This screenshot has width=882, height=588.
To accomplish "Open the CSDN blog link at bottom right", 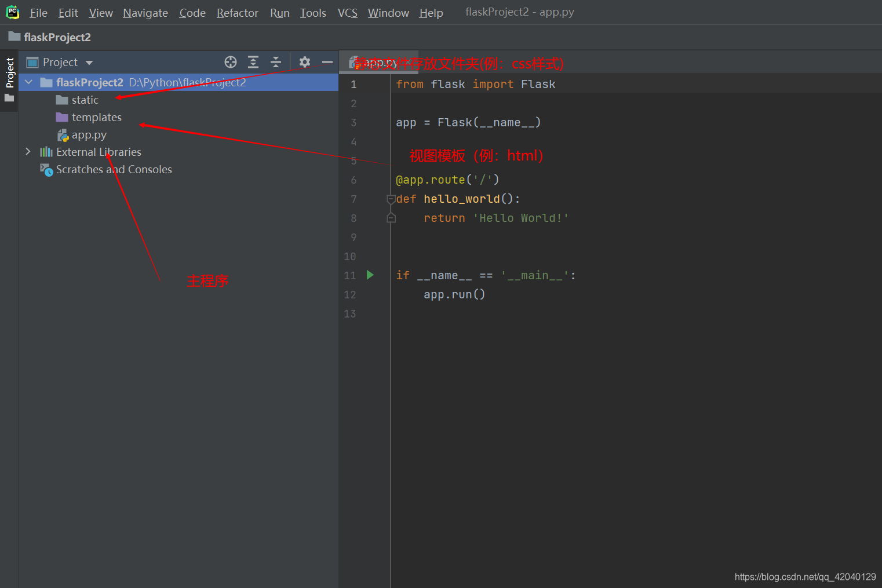I will 805,576.
